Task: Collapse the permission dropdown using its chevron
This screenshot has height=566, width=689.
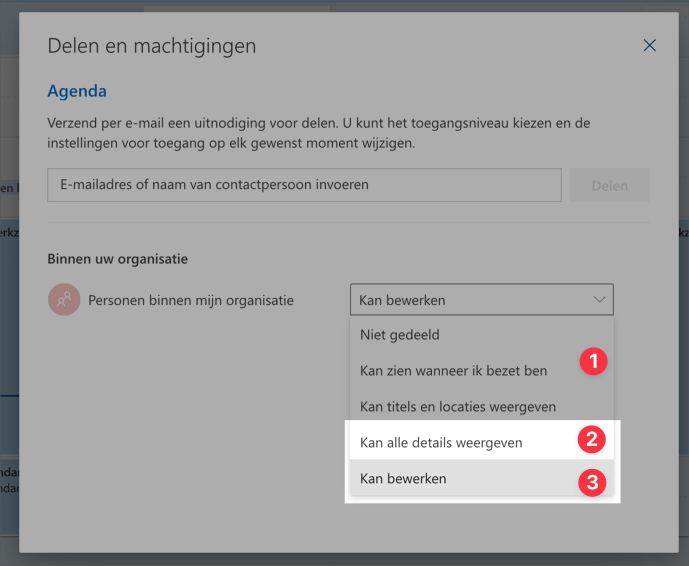Action: point(599,300)
